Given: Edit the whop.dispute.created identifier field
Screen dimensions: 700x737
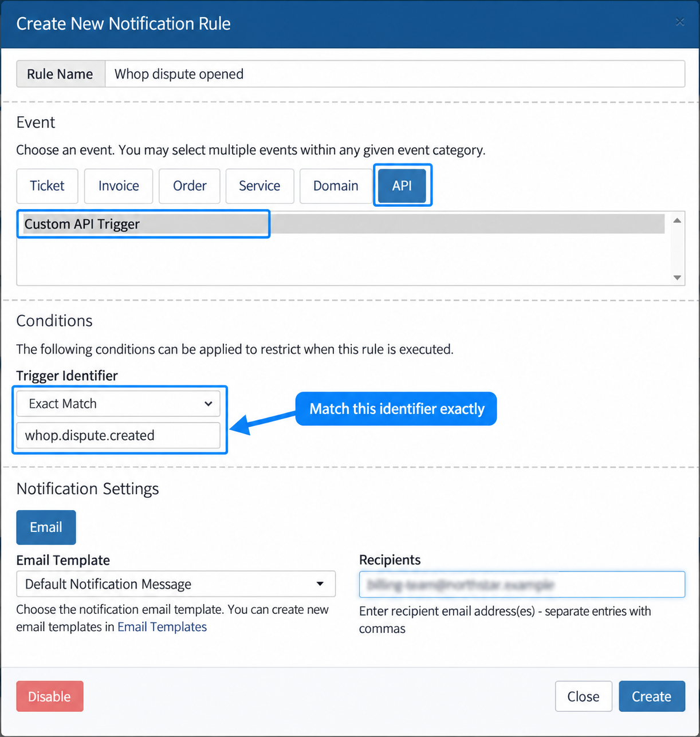Looking at the screenshot, I should point(119,435).
